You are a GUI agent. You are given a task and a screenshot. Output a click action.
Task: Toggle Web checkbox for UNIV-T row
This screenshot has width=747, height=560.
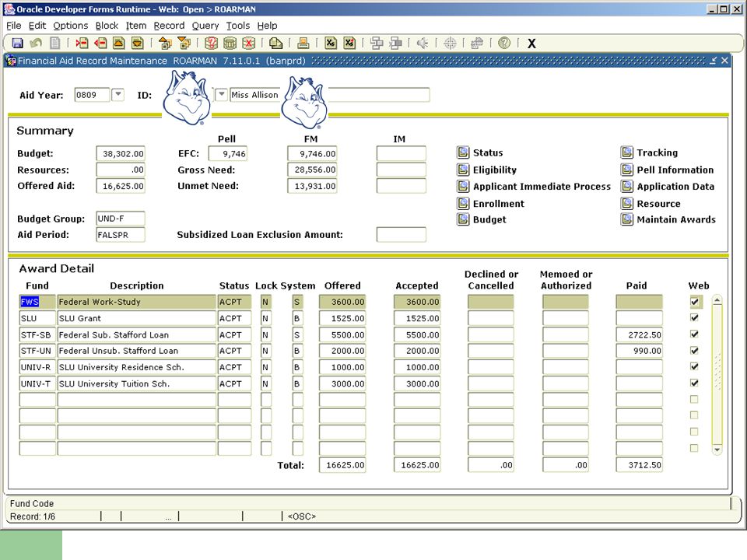[x=695, y=383]
